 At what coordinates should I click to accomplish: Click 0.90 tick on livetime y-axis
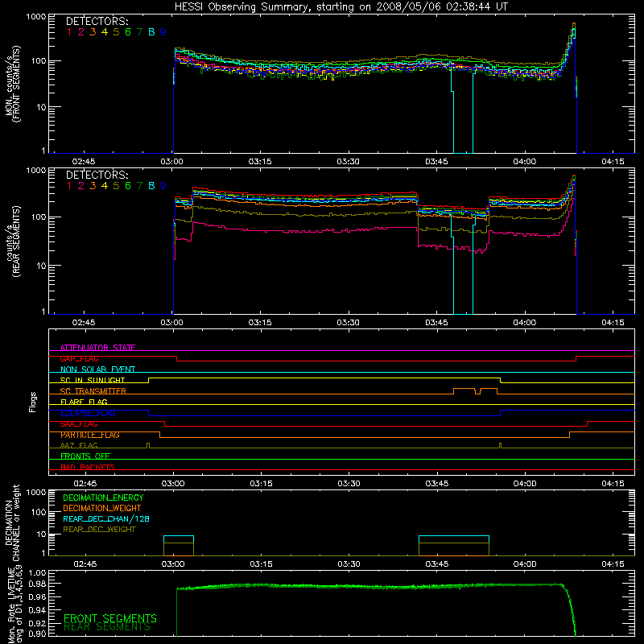pyautogui.click(x=37, y=634)
